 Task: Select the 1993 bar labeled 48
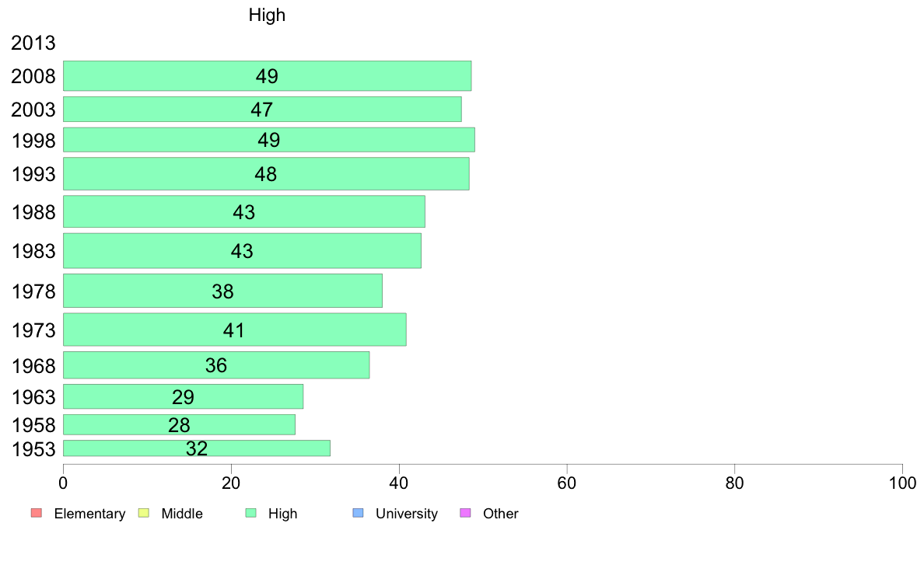266,174
